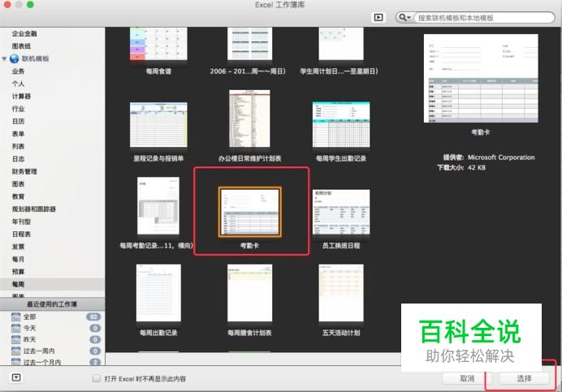Click the sidebar toggle icon at bottom left

tap(16, 377)
